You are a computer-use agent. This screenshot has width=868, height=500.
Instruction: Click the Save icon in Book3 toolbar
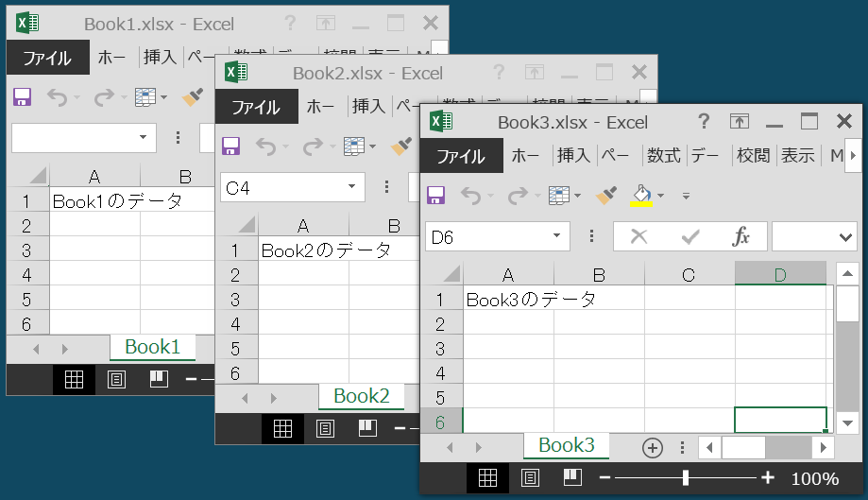point(435,195)
